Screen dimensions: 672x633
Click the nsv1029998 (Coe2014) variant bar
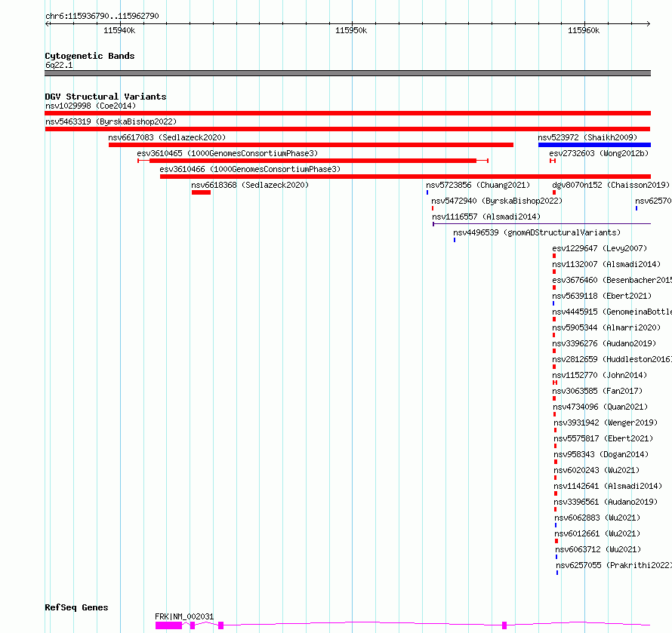(347, 113)
